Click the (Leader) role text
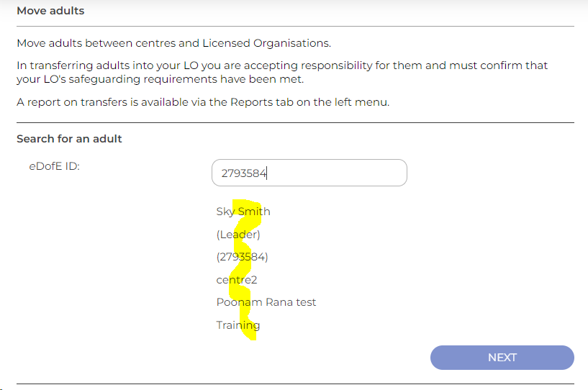 [x=238, y=235]
